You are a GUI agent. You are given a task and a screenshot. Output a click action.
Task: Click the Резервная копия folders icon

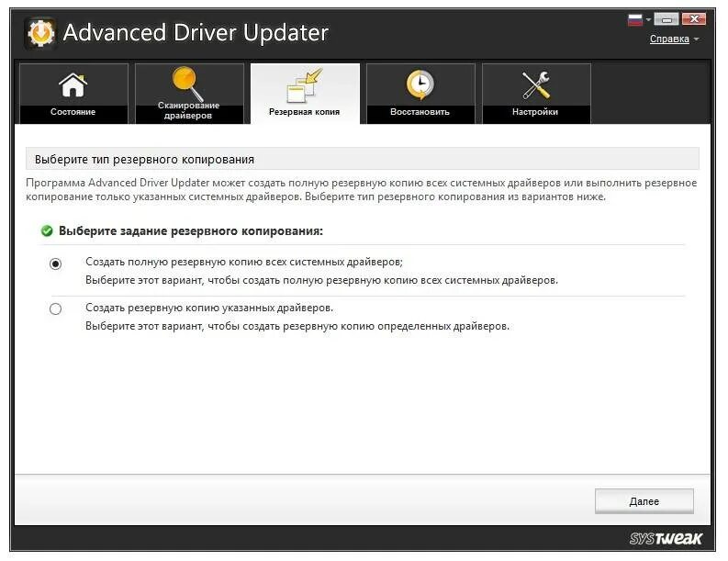305,85
